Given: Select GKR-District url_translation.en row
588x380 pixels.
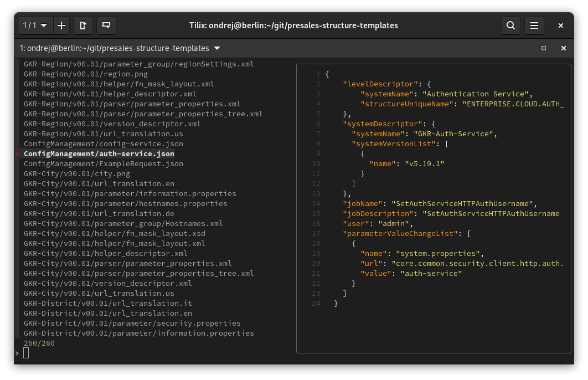Looking at the screenshot, I should 107,313.
